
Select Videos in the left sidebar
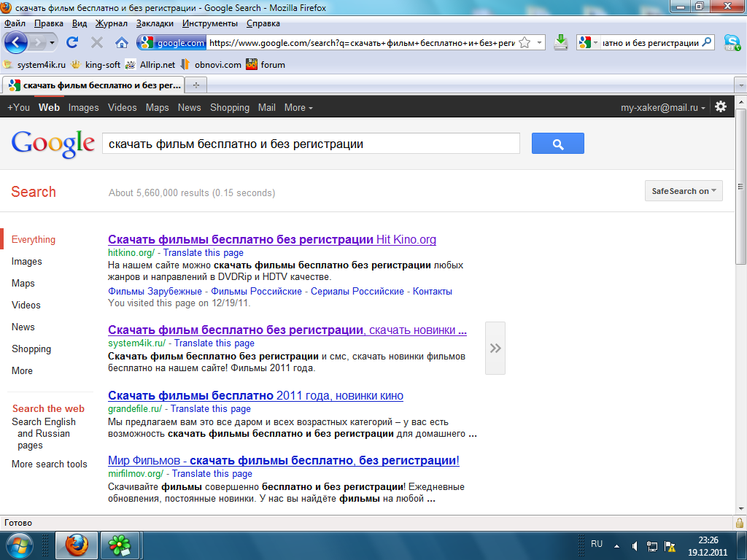(x=26, y=306)
